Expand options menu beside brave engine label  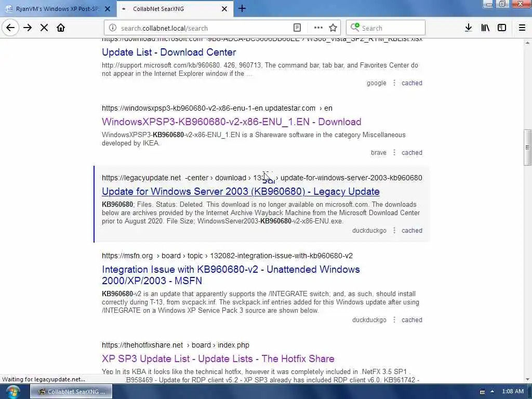point(394,152)
